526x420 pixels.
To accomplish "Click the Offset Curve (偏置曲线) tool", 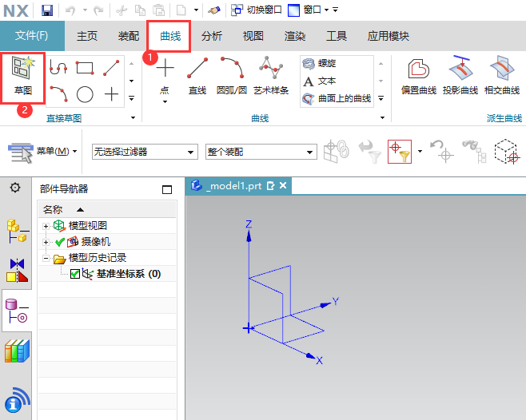I will point(419,76).
